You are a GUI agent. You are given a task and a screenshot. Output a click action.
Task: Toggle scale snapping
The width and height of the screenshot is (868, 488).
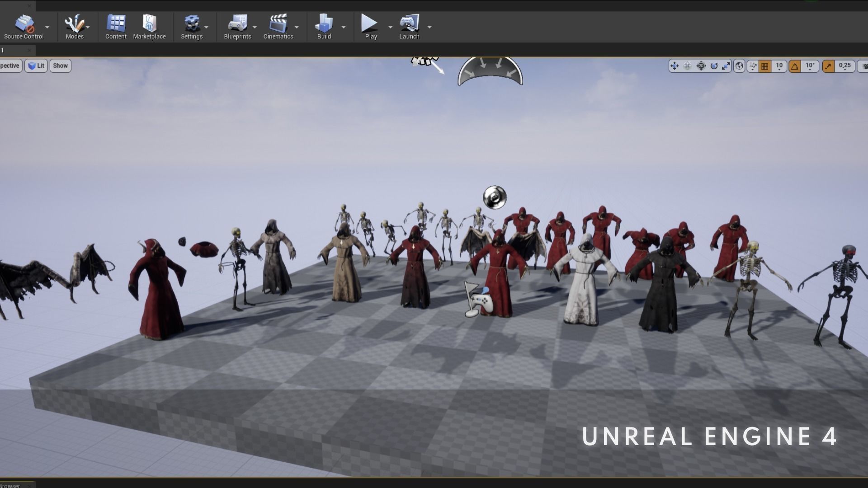[828, 66]
